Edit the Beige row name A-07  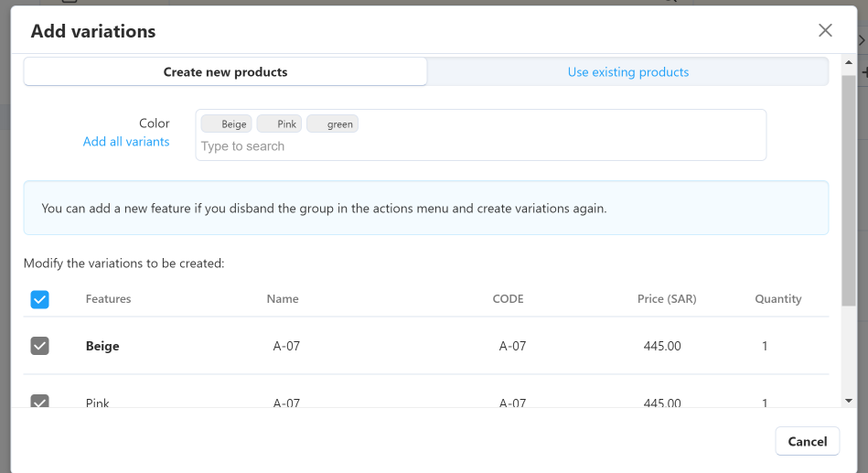[x=286, y=346]
